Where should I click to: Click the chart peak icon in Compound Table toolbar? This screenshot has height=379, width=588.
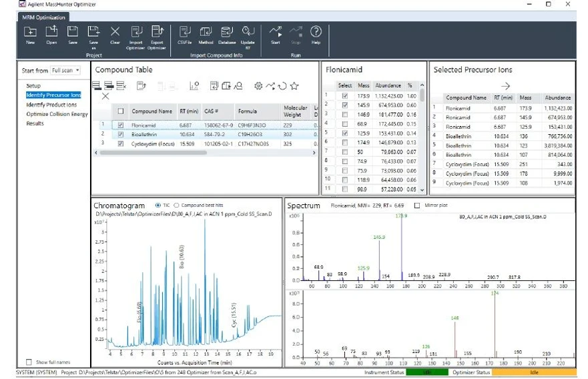coord(194,86)
